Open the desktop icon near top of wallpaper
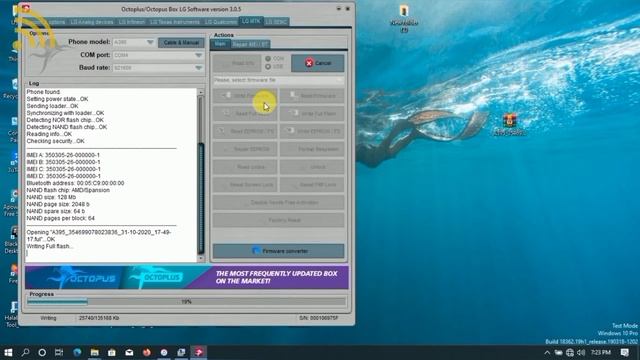This screenshot has height=360, width=640. pyautogui.click(x=404, y=18)
